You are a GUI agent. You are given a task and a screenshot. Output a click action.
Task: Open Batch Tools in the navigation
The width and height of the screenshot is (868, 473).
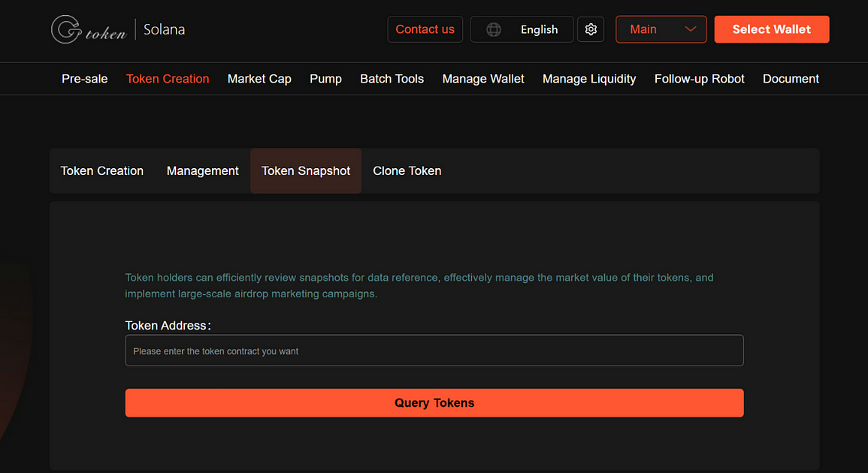click(392, 79)
